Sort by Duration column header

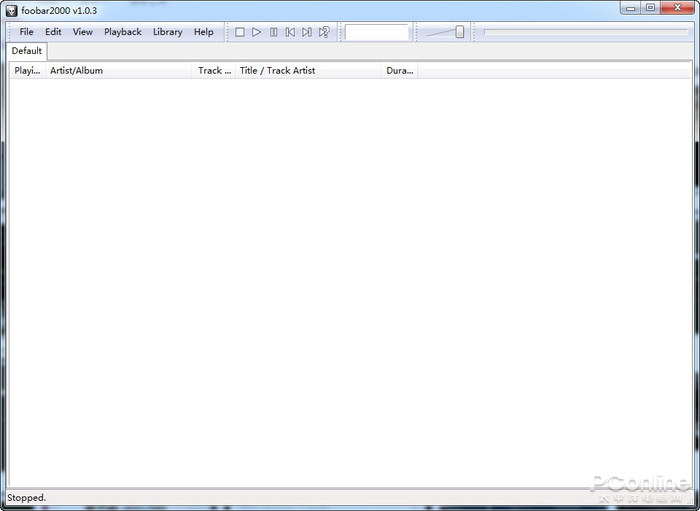pyautogui.click(x=400, y=71)
